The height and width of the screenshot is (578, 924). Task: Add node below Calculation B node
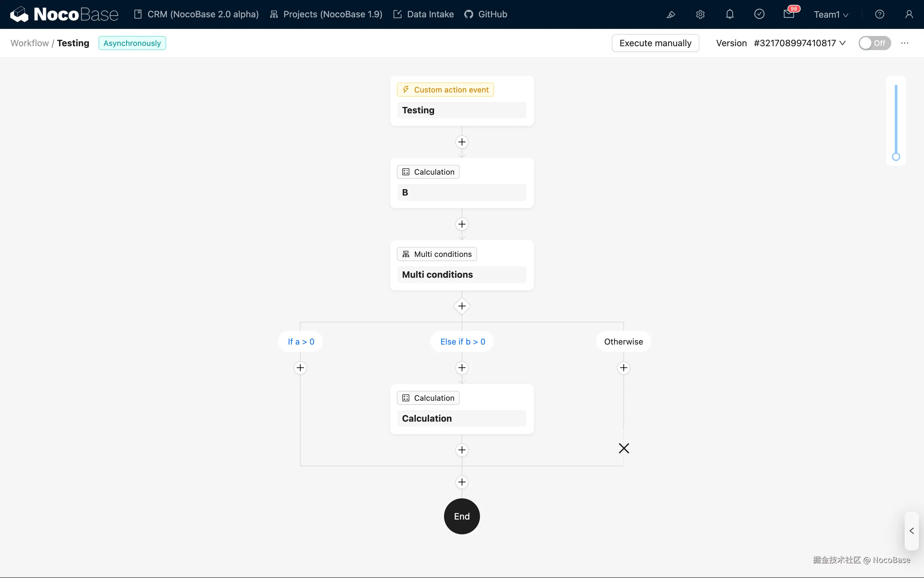462,224
